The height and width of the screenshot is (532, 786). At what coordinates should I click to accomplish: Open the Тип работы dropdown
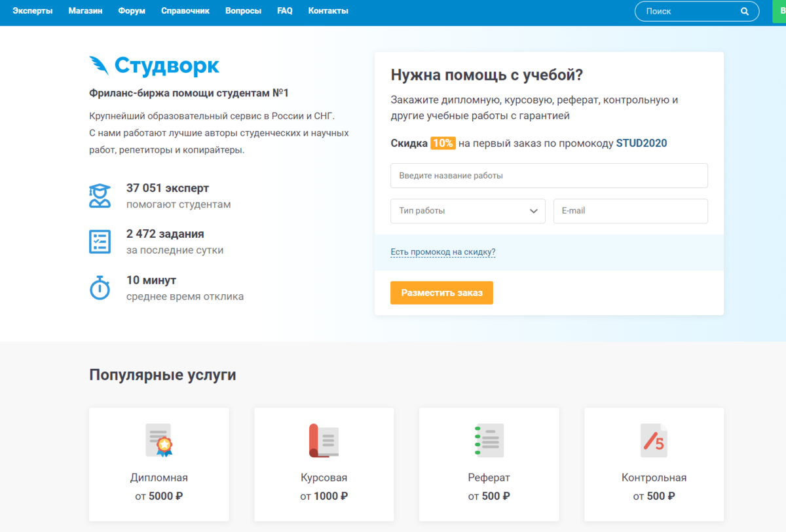pyautogui.click(x=468, y=211)
